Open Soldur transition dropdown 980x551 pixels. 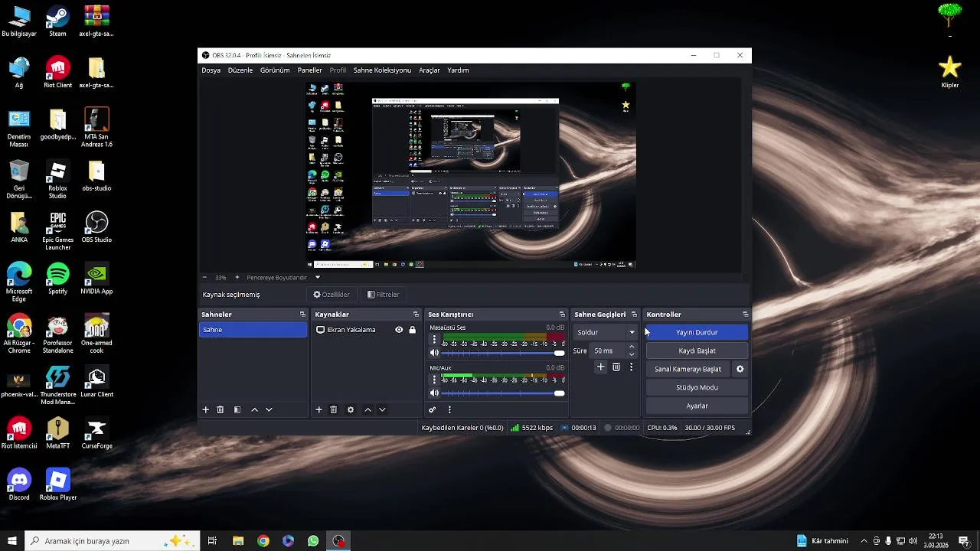(x=606, y=332)
